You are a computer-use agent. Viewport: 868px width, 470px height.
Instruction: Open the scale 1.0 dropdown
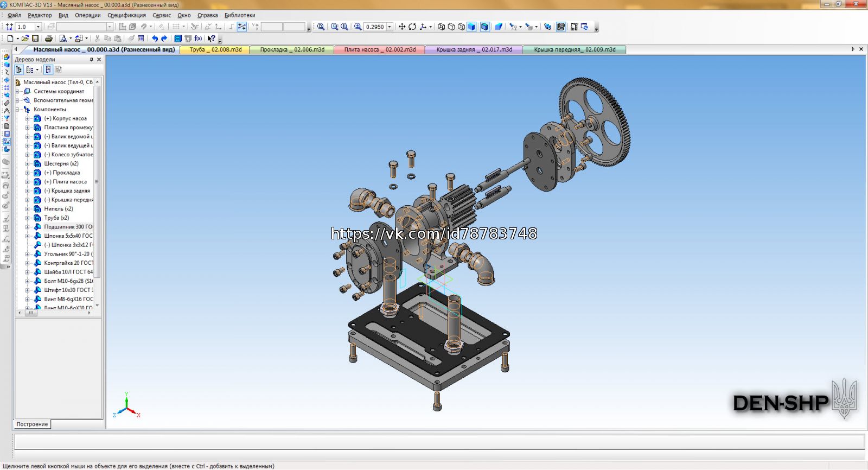click(38, 27)
